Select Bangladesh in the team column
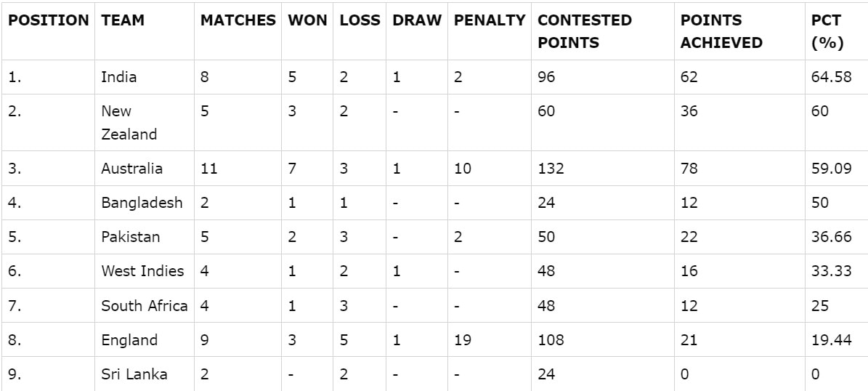Screen dimensions: 868x391 click(x=142, y=203)
